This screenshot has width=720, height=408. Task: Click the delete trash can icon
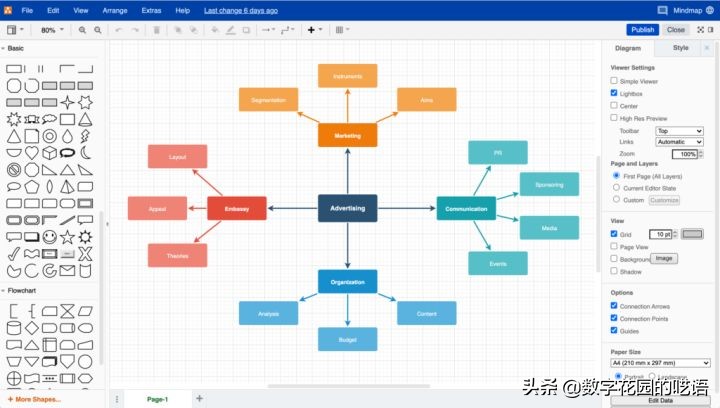pos(156,30)
